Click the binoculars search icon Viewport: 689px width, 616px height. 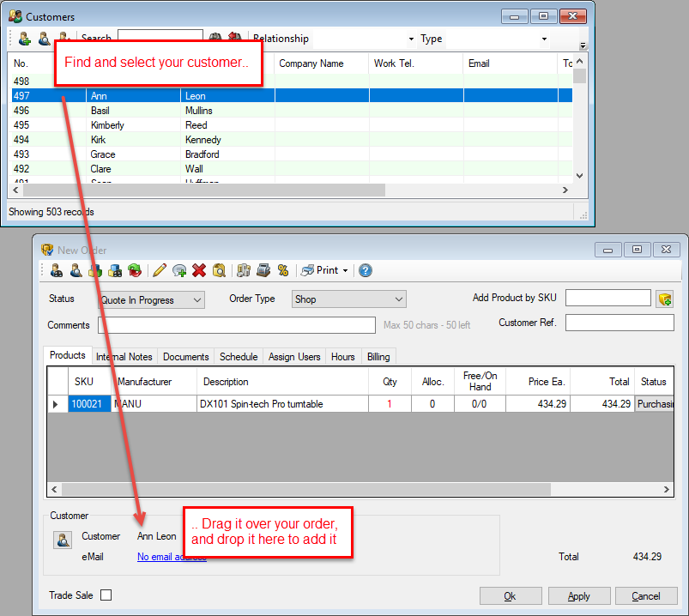[215, 39]
